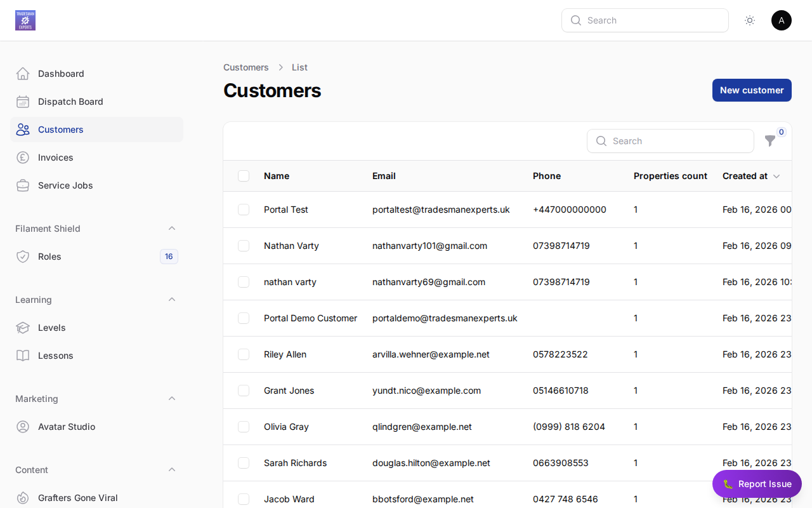Open the Dashboard sidebar icon

23,73
